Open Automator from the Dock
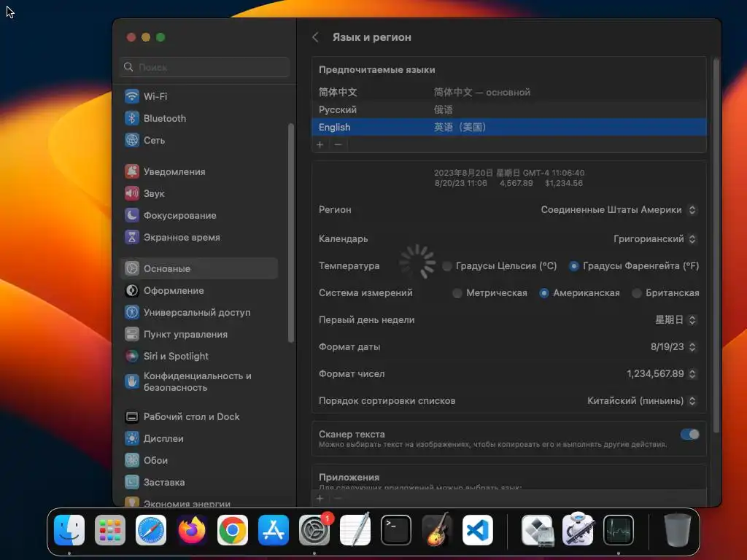Screen dimensions: 747x560 578,530
